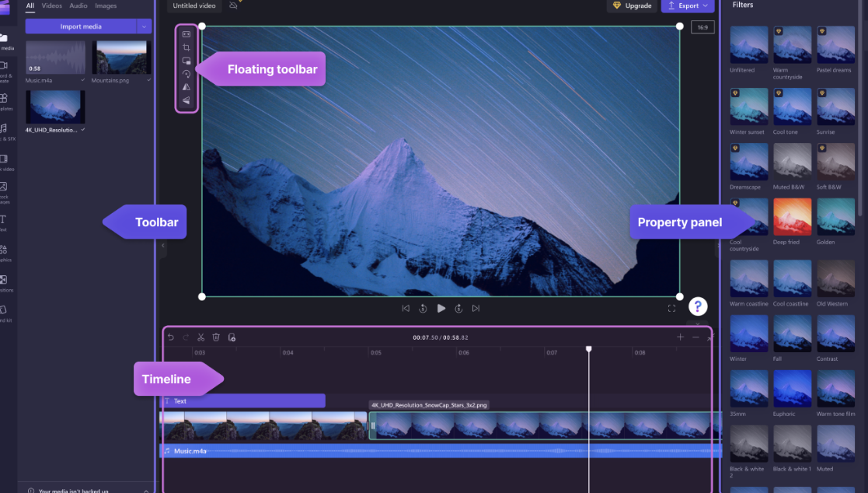The width and height of the screenshot is (868, 493).
Task: Play the video preview
Action: pos(441,309)
